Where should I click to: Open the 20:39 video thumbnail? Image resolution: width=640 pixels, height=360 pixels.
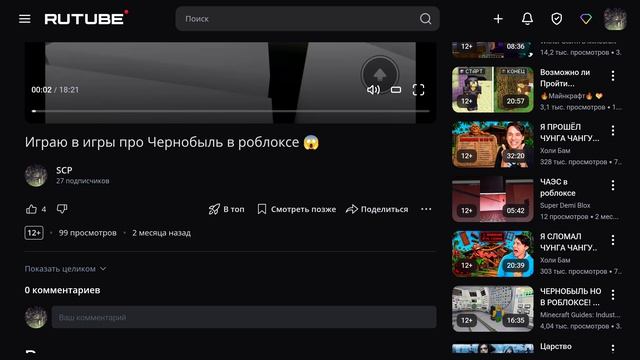click(x=493, y=254)
